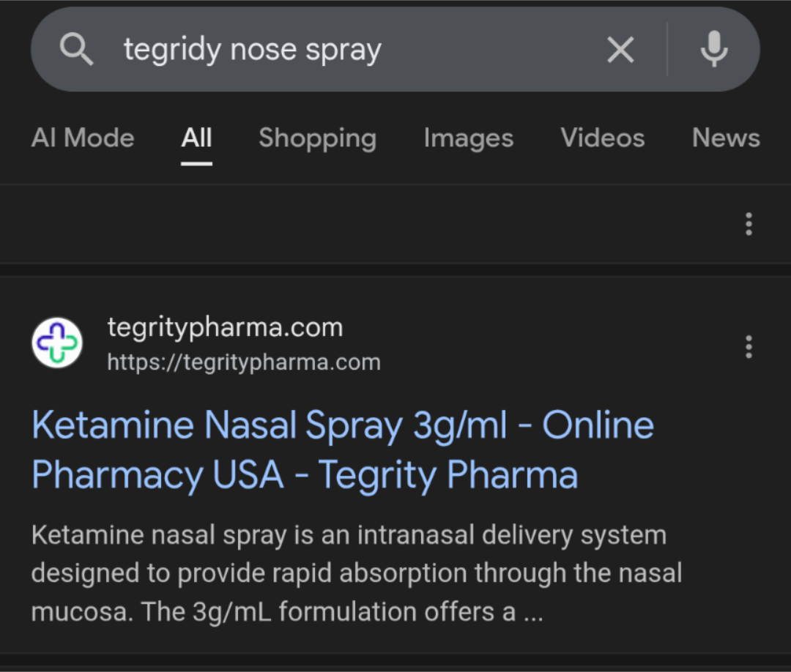Open the upper three-dot overflow menu
The height and width of the screenshot is (672, 791).
click(748, 224)
